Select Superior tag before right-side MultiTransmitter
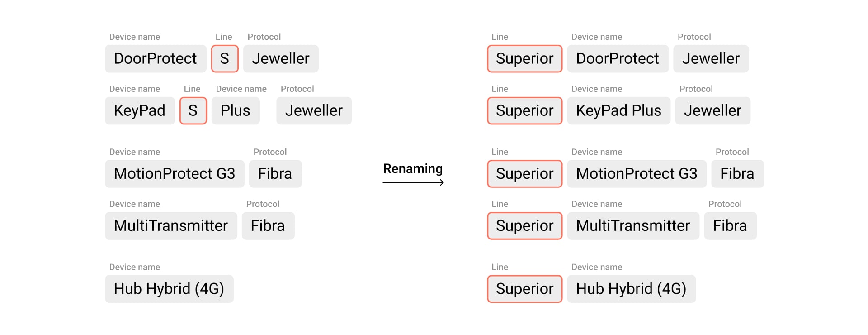Viewport: 868px width, 335px height. click(524, 226)
